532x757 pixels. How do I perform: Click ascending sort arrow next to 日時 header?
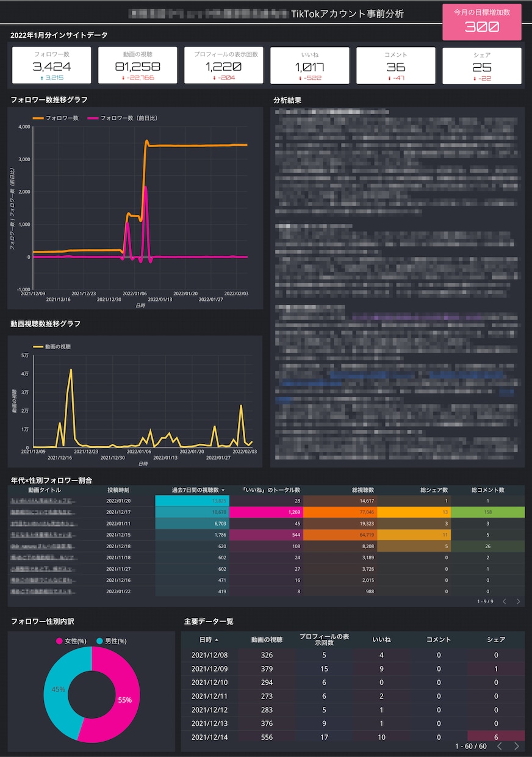[217, 640]
